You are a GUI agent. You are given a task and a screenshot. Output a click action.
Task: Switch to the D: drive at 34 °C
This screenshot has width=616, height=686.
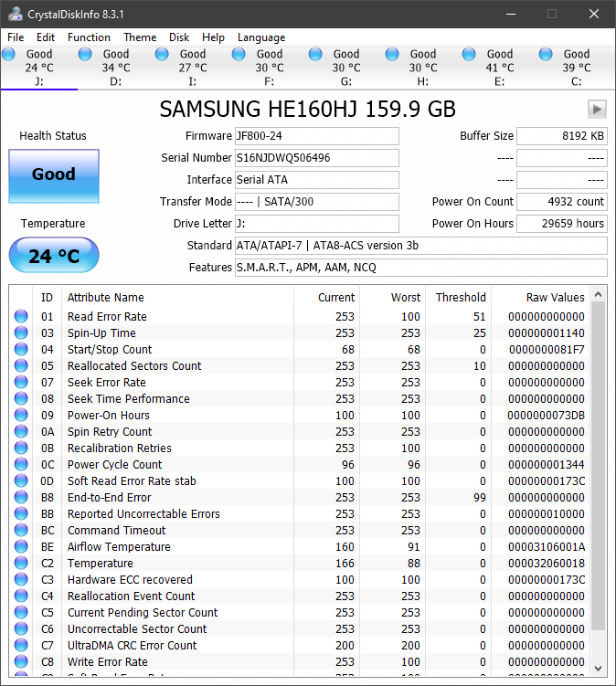[x=115, y=68]
